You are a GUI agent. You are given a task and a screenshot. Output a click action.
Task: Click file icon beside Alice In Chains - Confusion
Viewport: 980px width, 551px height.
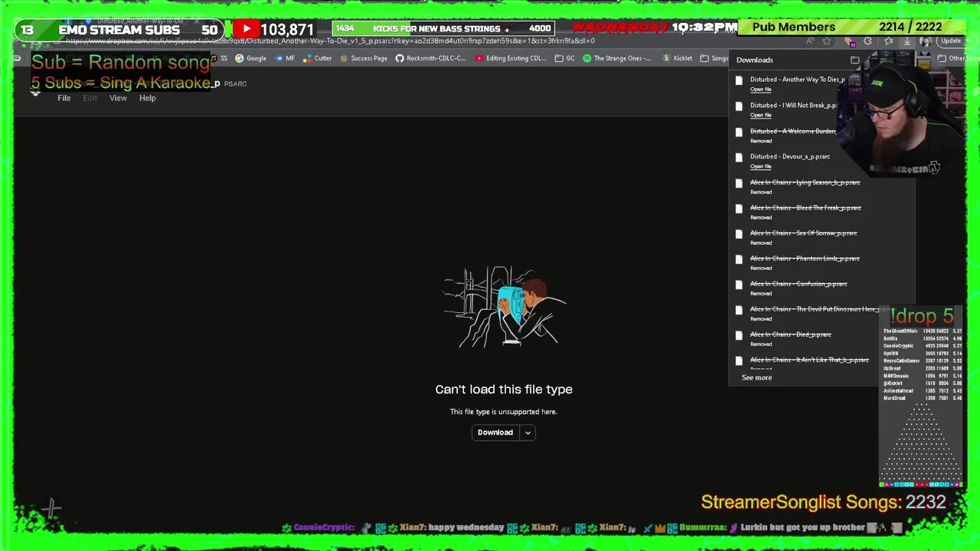coord(739,285)
